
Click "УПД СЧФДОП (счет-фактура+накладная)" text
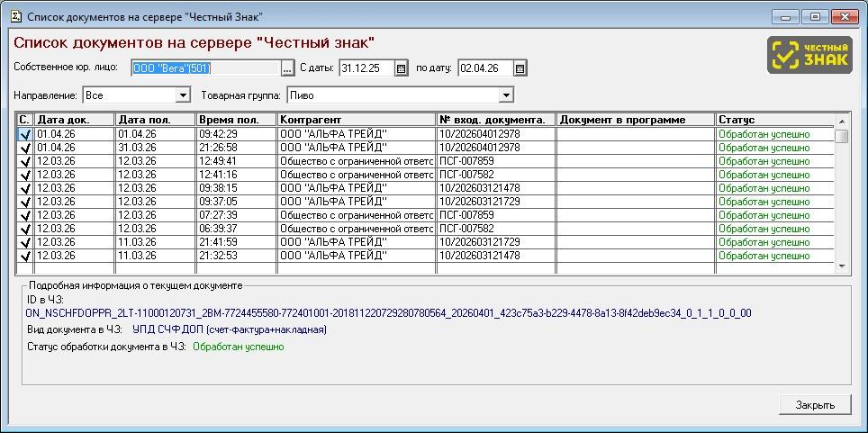[230, 330]
